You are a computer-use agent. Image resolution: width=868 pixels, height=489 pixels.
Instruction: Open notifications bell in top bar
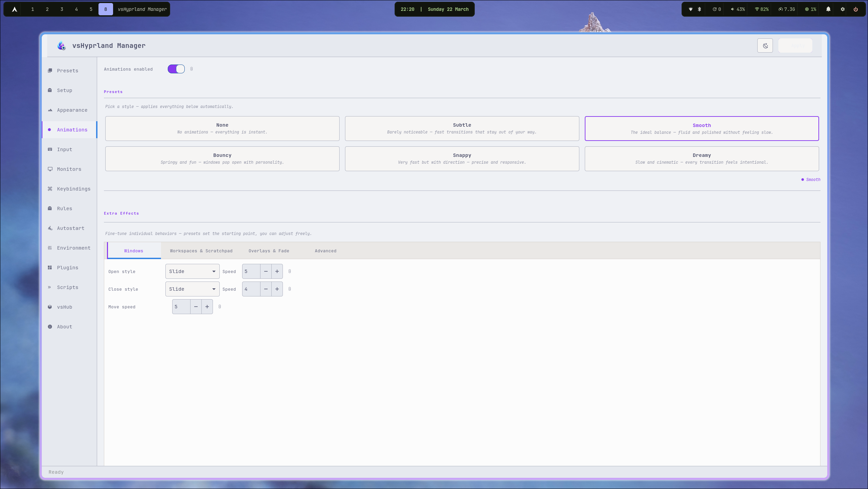coord(828,9)
